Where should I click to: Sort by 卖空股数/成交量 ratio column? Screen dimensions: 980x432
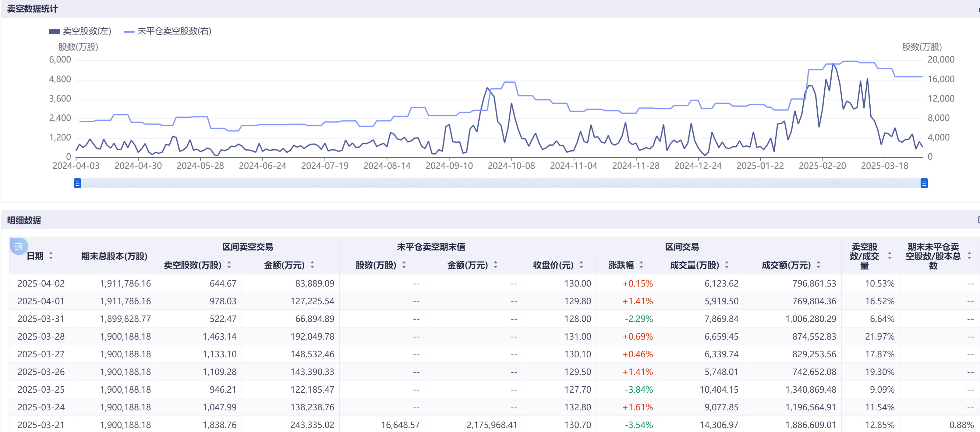click(890, 256)
